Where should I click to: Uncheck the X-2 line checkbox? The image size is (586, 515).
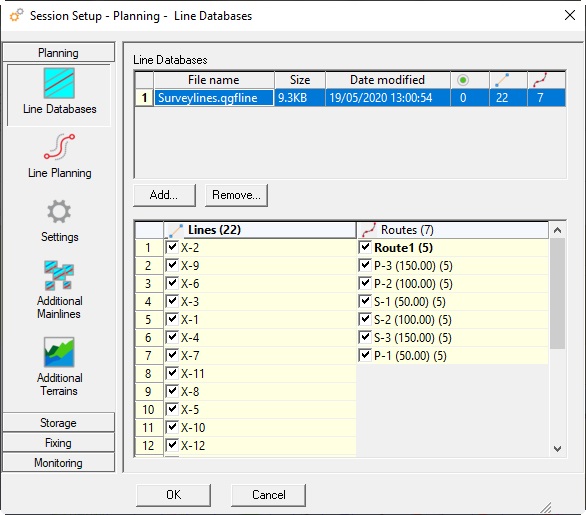(x=172, y=247)
